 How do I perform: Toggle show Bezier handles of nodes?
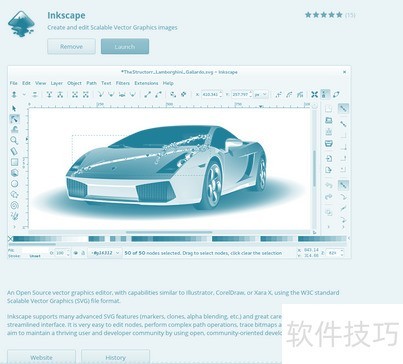tap(325, 94)
